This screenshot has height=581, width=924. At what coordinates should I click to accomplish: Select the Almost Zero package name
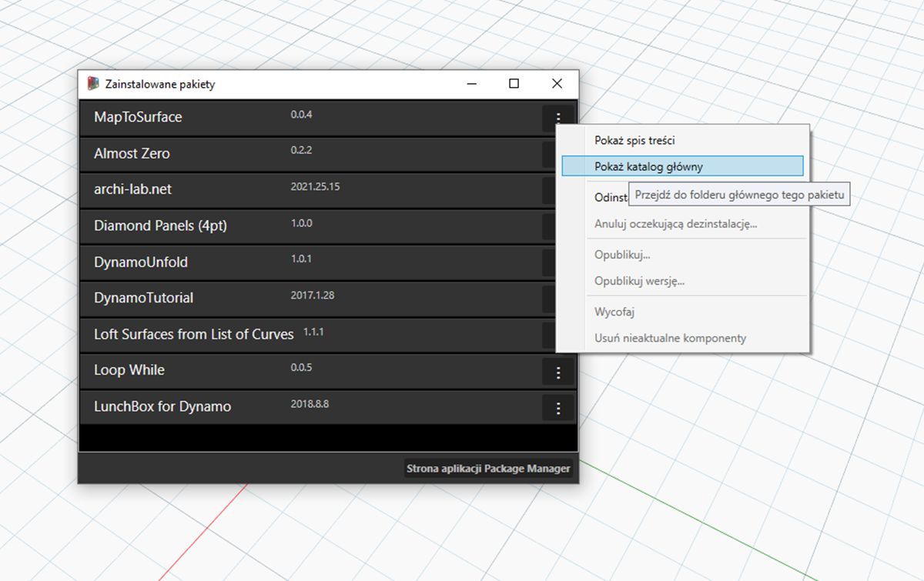coord(132,153)
